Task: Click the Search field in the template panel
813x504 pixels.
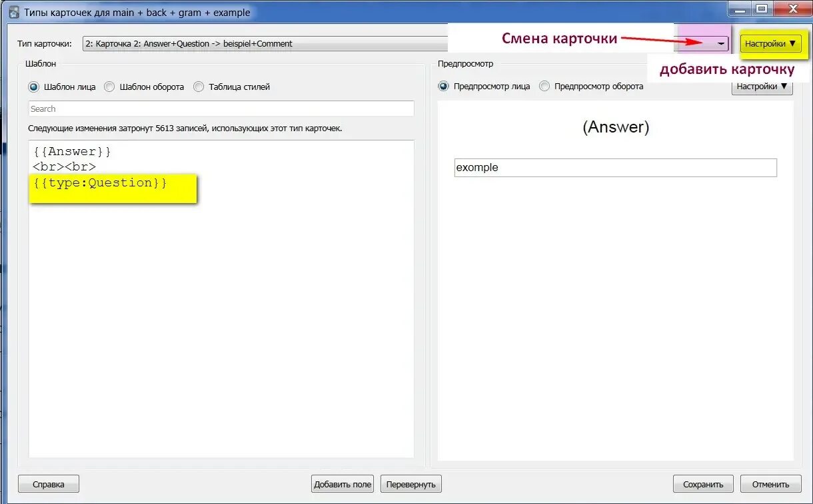Action: point(221,109)
